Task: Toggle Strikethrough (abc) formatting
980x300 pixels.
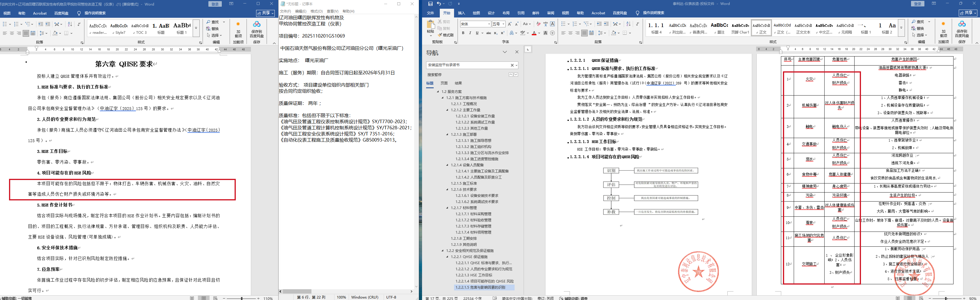Action: [x=488, y=33]
